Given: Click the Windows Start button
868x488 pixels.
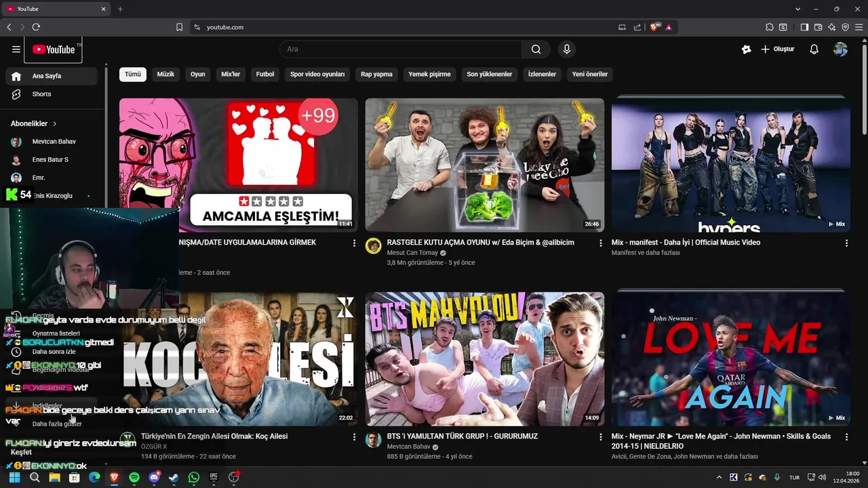Looking at the screenshot, I should (14, 478).
